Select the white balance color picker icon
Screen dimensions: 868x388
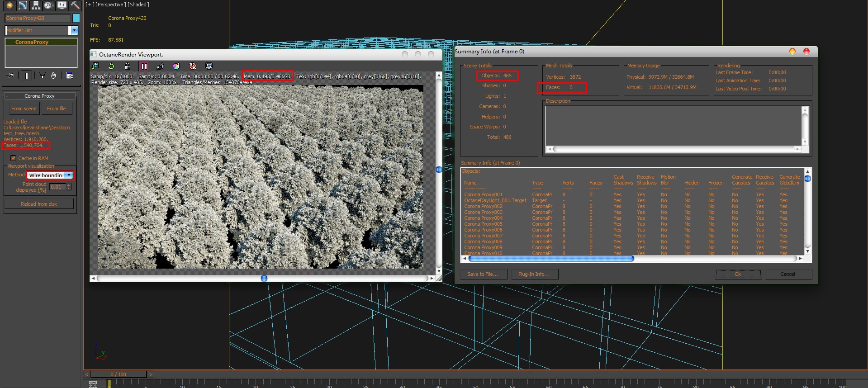[176, 66]
